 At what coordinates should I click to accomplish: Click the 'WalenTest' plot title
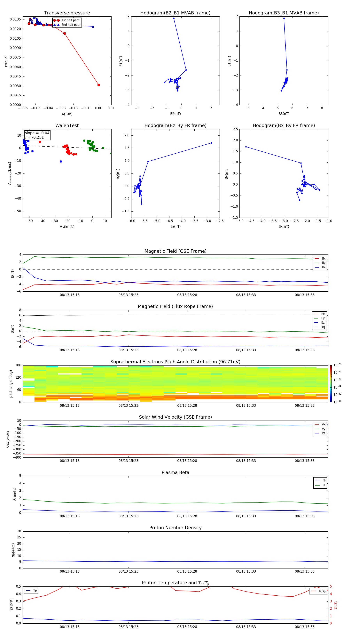67,125
